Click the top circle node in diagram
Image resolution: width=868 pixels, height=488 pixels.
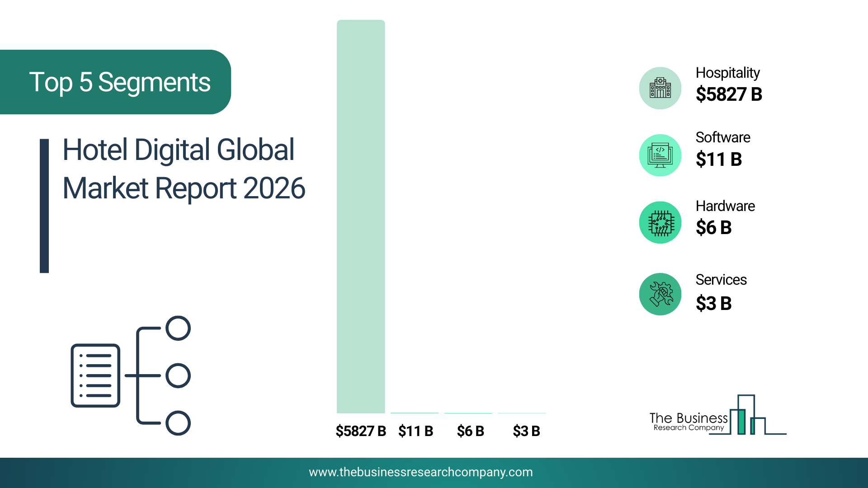pos(178,328)
